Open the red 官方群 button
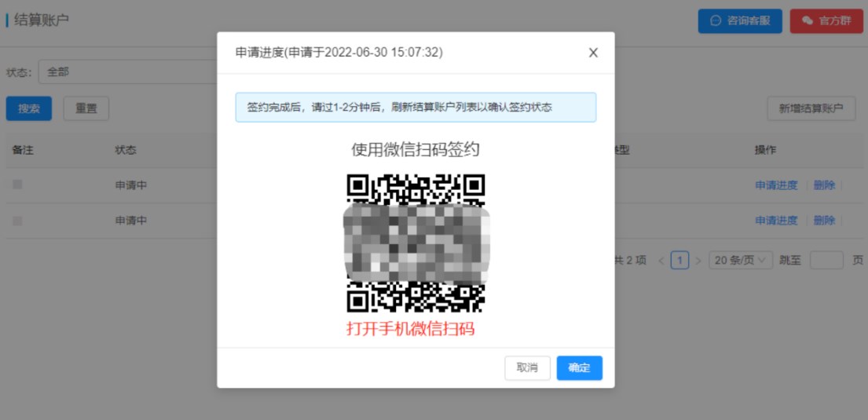The image size is (868, 420). tap(826, 21)
